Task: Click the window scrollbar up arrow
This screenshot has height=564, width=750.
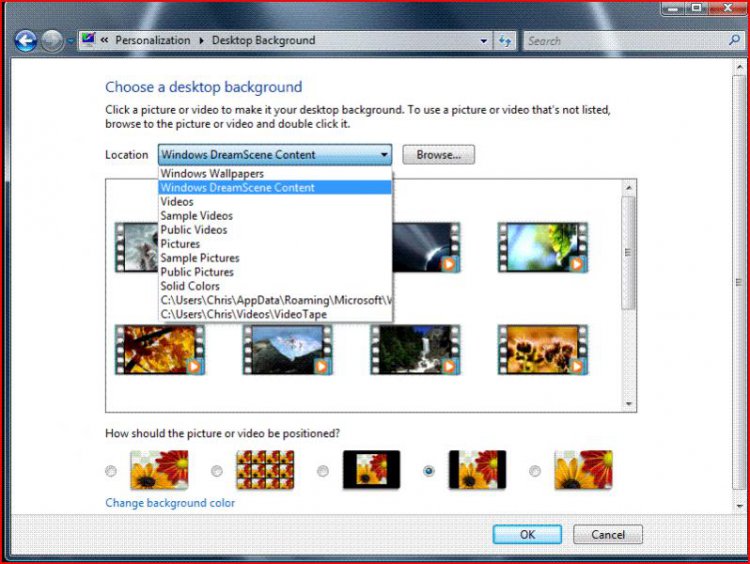Action: (739, 67)
